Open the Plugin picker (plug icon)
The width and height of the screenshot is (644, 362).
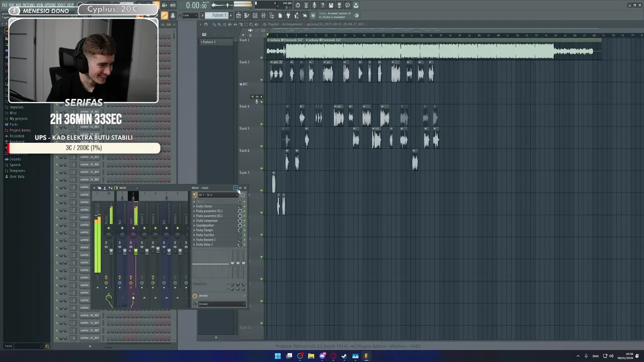[x=288, y=16]
